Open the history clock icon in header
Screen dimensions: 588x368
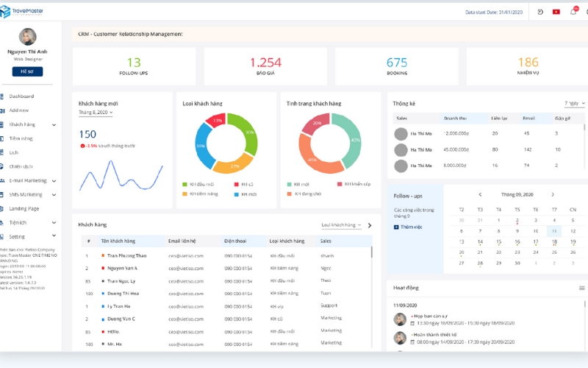tap(540, 12)
